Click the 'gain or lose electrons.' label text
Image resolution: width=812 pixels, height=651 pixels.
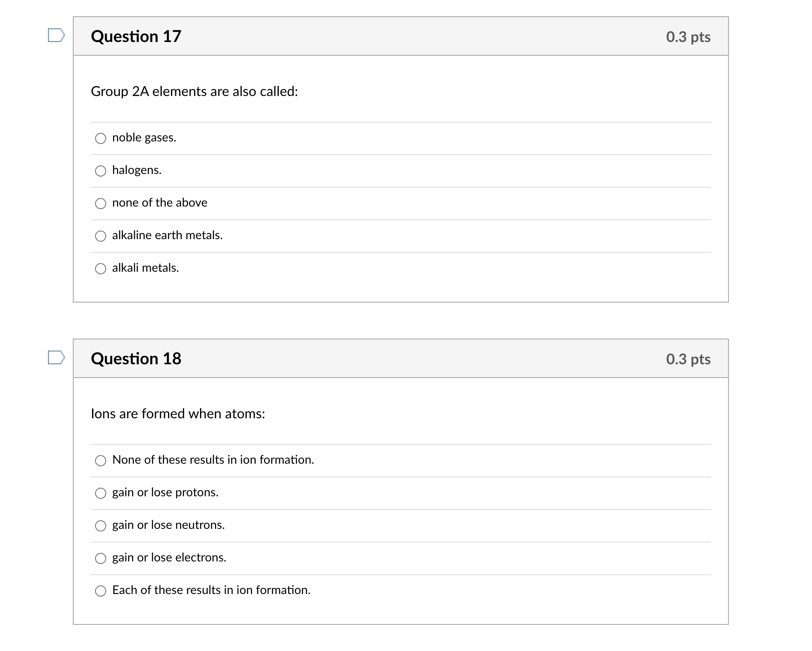[169, 558]
